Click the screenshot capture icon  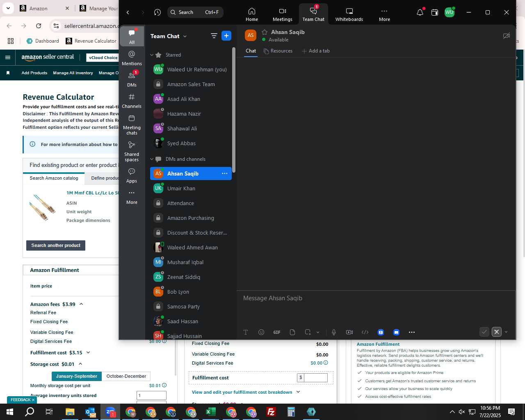[x=308, y=332]
